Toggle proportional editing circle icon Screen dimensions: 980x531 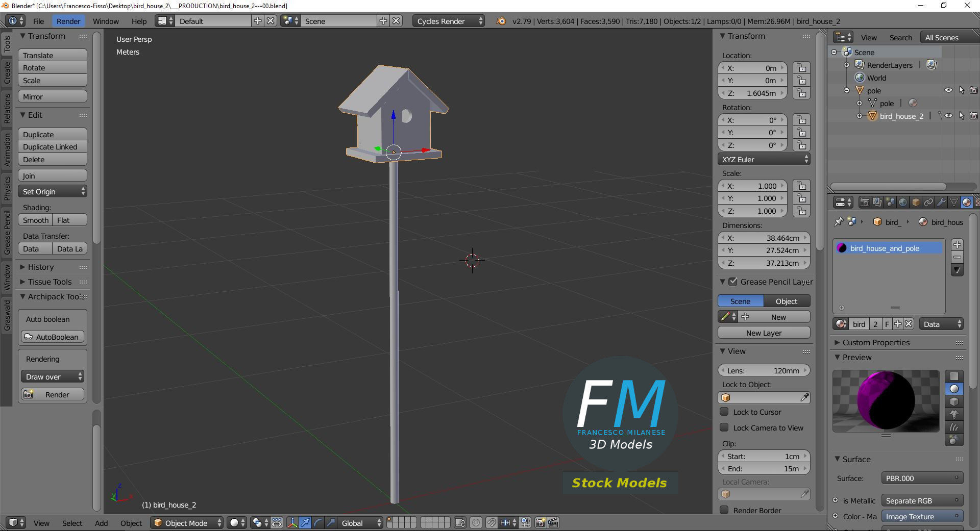point(476,523)
